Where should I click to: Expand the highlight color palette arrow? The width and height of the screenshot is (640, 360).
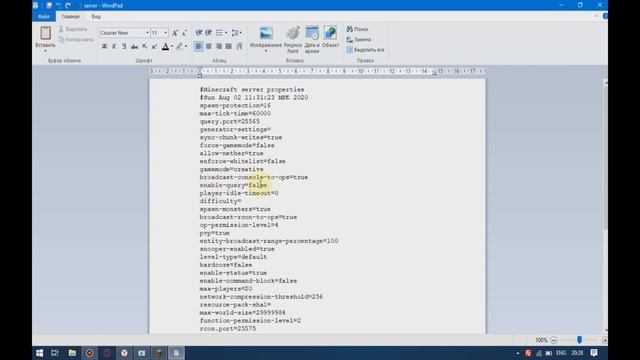coord(186,46)
